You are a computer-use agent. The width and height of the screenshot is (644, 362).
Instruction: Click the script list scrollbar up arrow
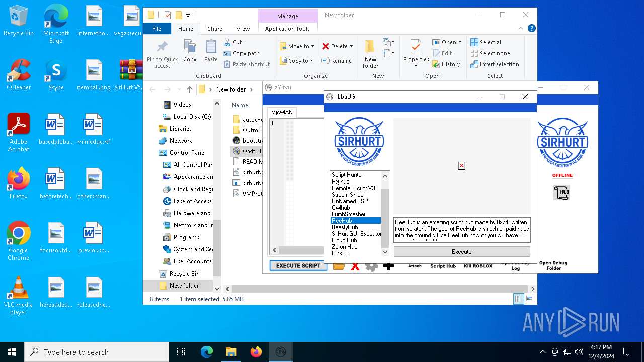click(x=385, y=176)
